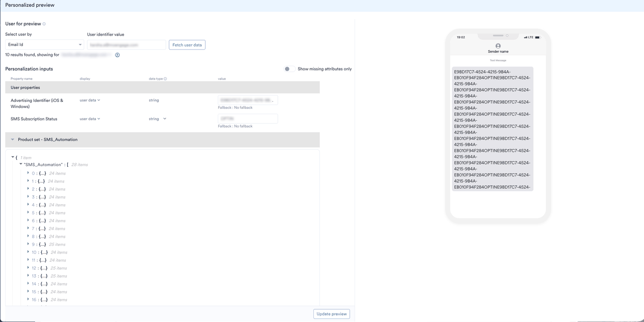Collapse the "SMS_Automation" array node
This screenshot has height=322, width=644.
pos(21,164)
